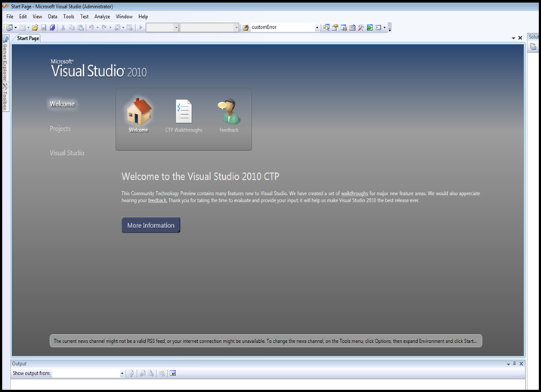Open Solution Explorer from the toolbar icon

[326, 27]
